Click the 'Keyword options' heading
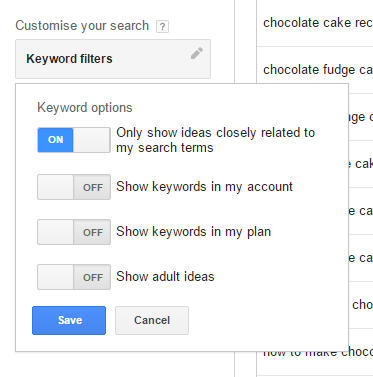This screenshot has width=373, height=377. pos(85,108)
